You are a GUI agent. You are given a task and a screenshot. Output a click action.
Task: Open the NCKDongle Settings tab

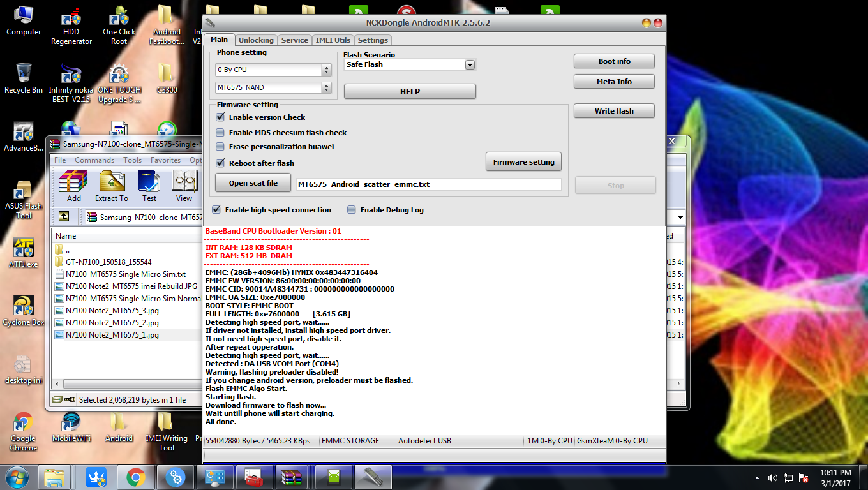point(373,40)
